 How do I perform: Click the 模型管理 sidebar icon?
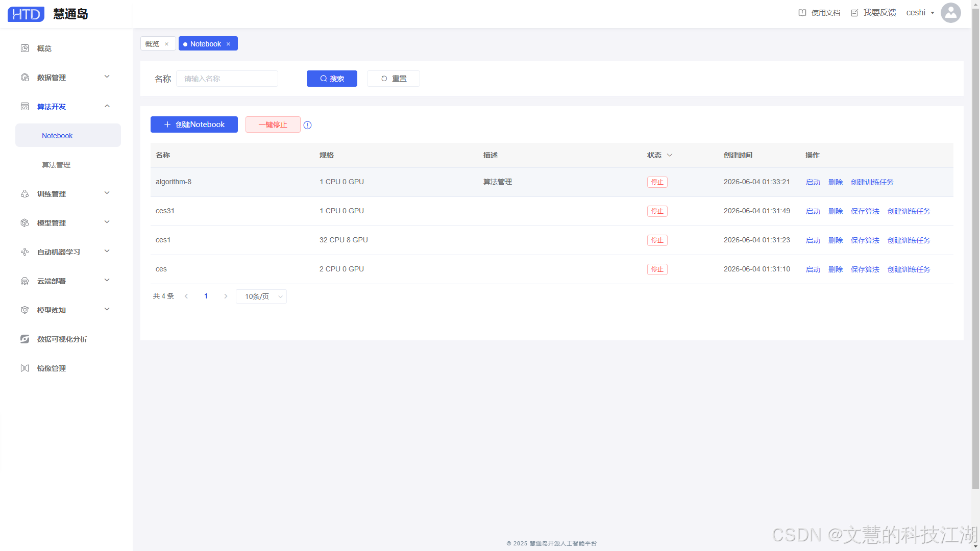coord(24,223)
